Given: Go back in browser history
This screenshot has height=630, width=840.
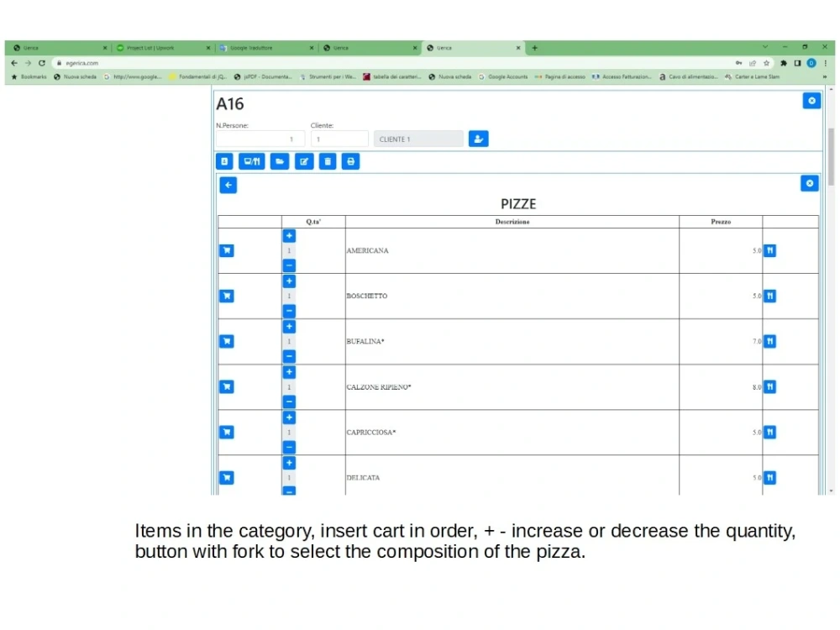Looking at the screenshot, I should pyautogui.click(x=14, y=63).
